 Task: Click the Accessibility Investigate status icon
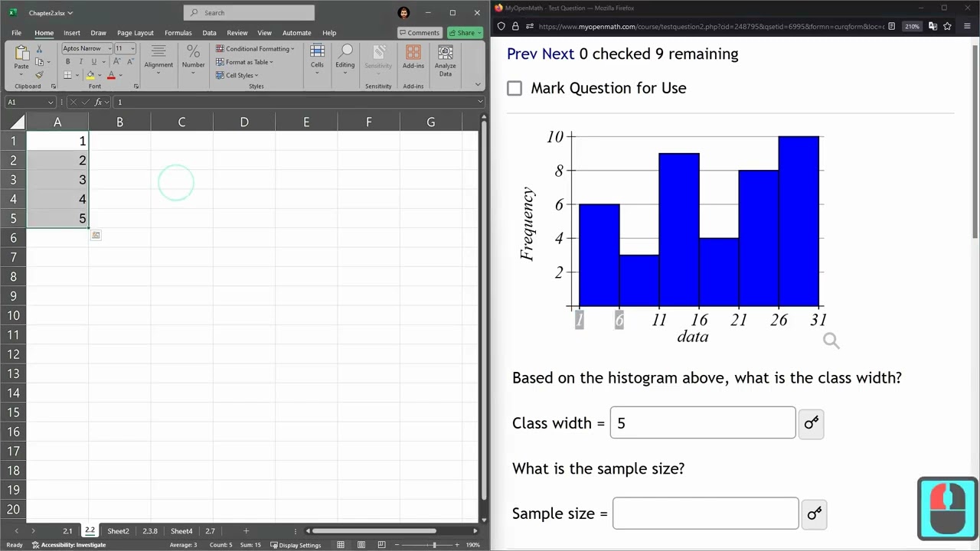point(35,545)
